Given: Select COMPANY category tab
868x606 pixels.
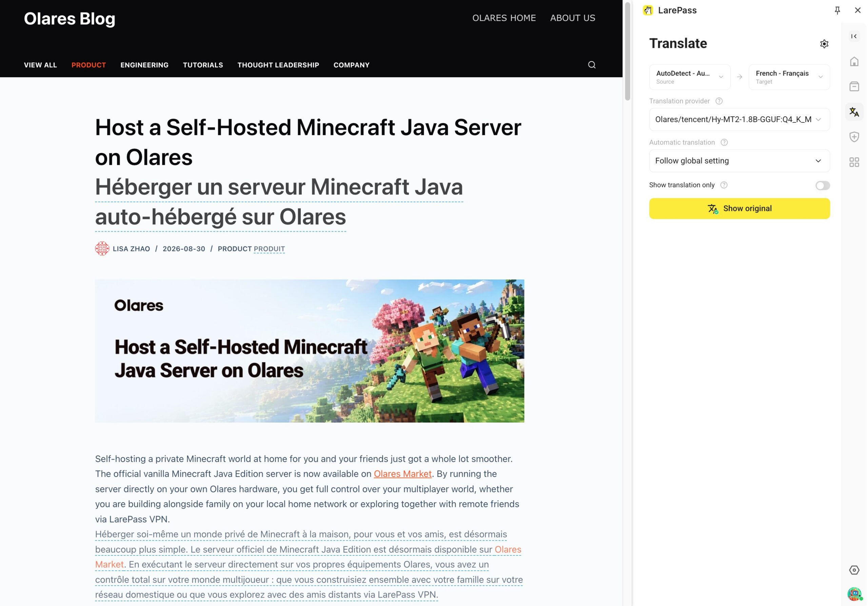Looking at the screenshot, I should click(351, 65).
